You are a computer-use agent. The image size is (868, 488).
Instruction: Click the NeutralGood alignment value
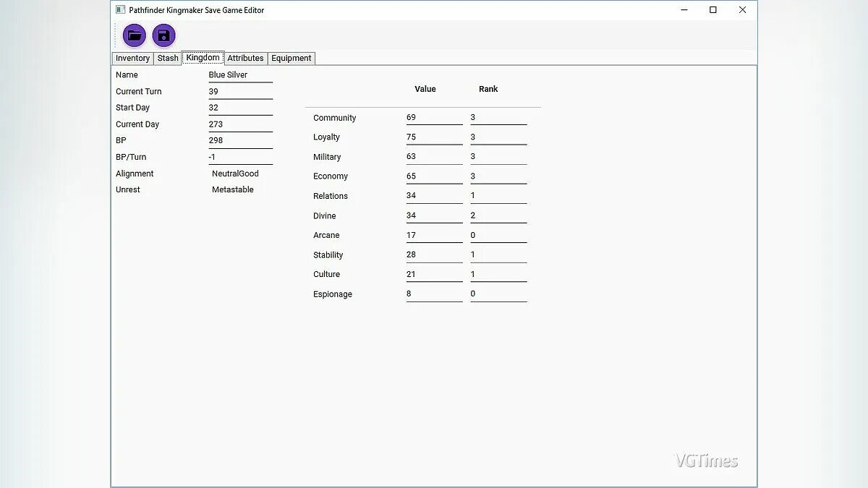click(235, 174)
